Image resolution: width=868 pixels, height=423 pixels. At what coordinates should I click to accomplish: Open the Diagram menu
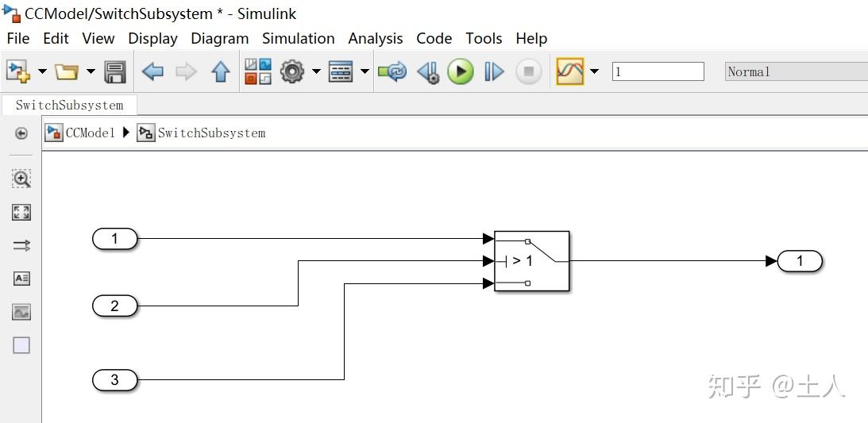point(220,39)
